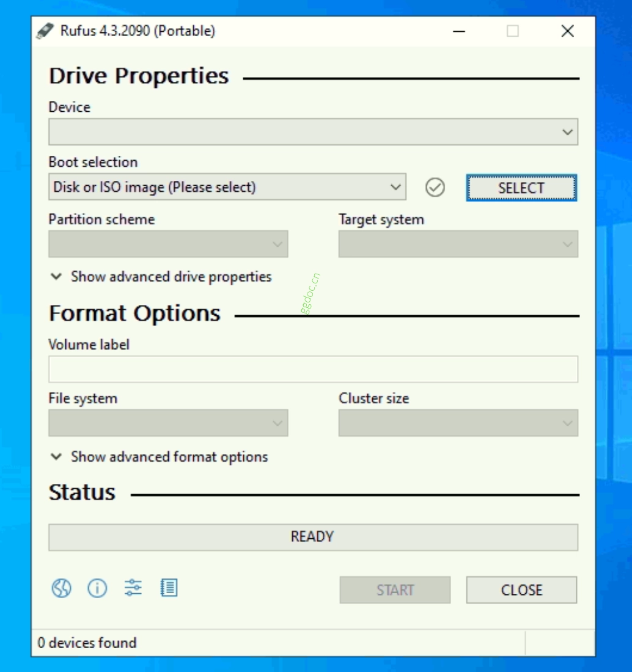Viewport: 632px width, 672px height.
Task: Expand Show advanced format options
Action: pos(159,457)
